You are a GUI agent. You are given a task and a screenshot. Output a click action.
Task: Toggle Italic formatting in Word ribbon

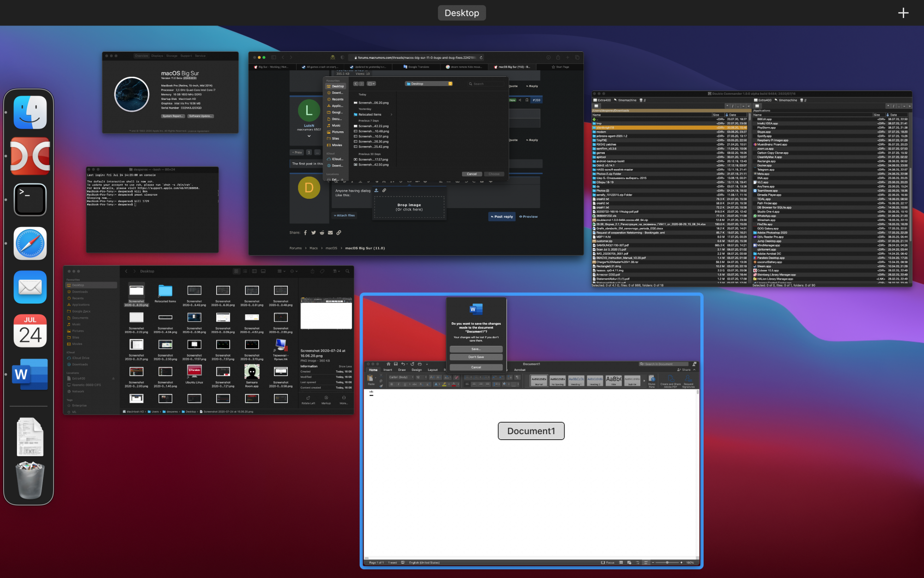tap(398, 384)
